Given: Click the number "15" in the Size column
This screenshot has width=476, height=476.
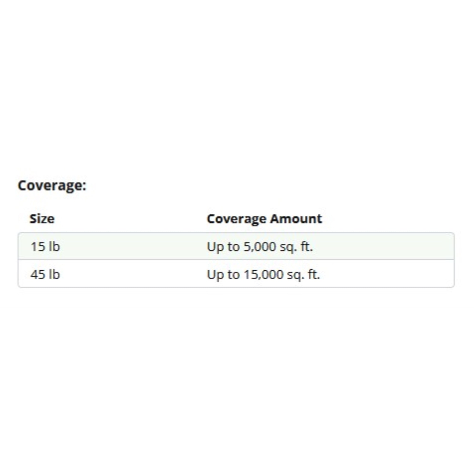Looking at the screenshot, I should pyautogui.click(x=38, y=246).
